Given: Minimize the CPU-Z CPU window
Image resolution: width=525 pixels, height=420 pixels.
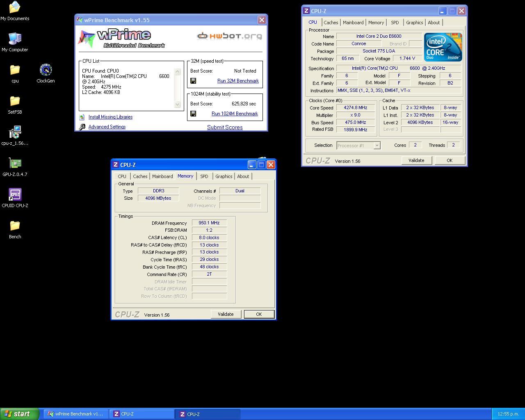Looking at the screenshot, I should point(443,11).
